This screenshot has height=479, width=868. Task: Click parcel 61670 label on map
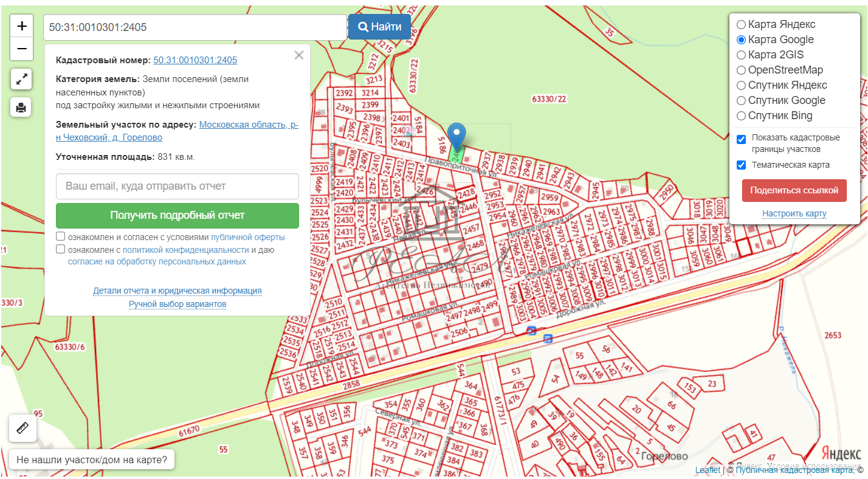[x=189, y=432]
